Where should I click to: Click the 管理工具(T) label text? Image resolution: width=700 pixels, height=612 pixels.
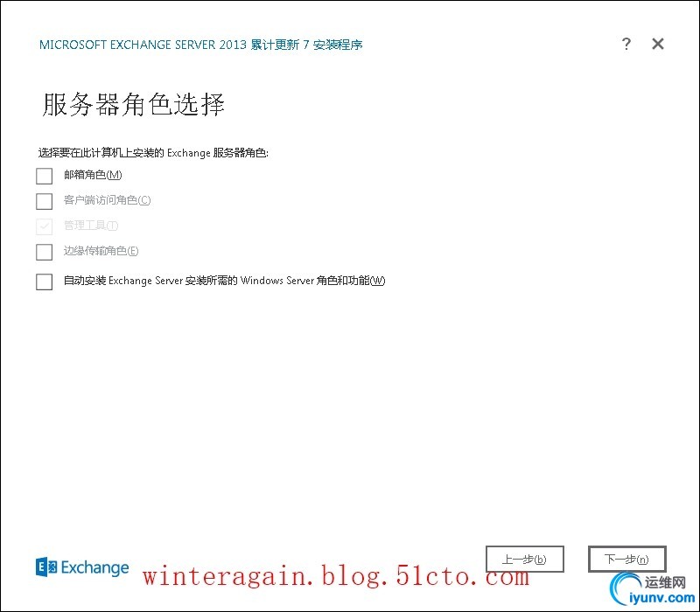point(91,226)
